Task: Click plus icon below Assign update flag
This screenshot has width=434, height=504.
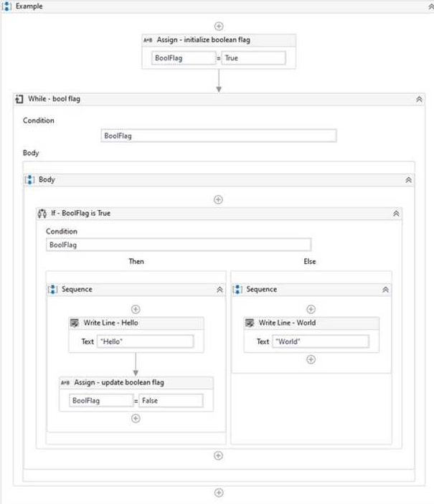Action: (x=136, y=419)
